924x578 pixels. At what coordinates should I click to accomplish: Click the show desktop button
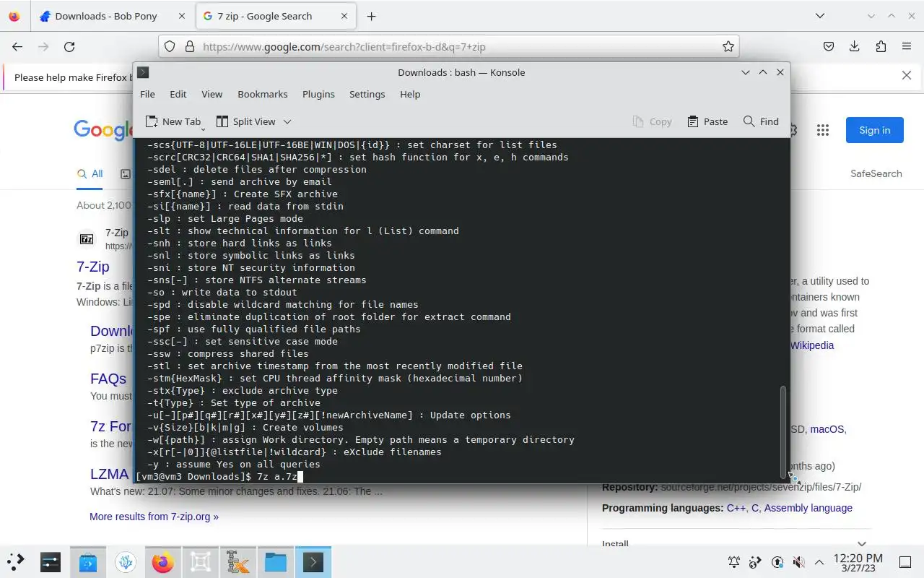[905, 562]
